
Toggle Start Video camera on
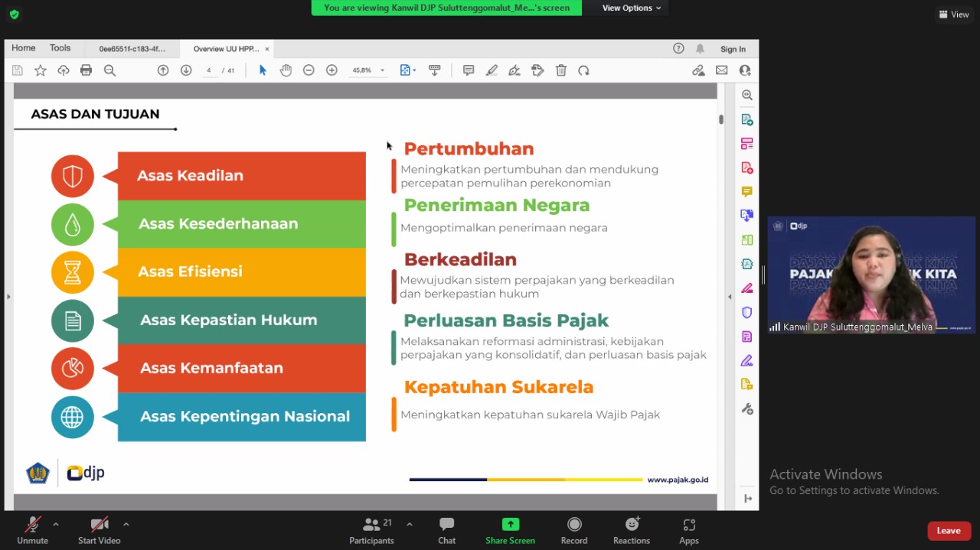[x=99, y=530]
